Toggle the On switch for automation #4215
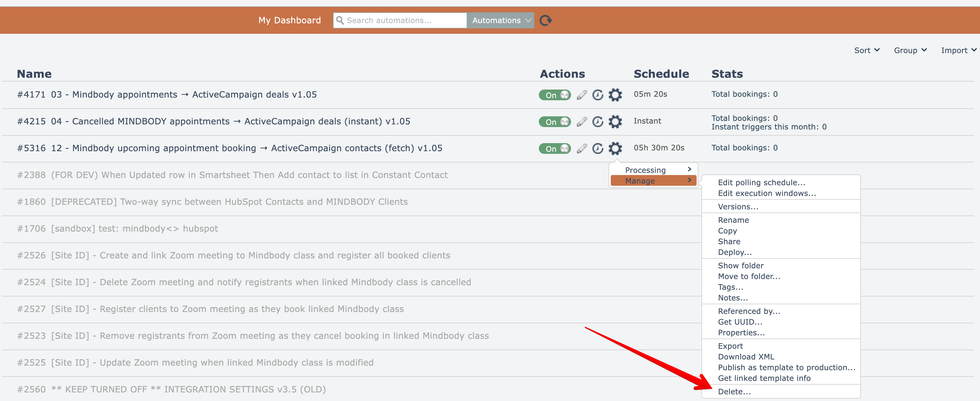This screenshot has height=401, width=980. click(554, 122)
